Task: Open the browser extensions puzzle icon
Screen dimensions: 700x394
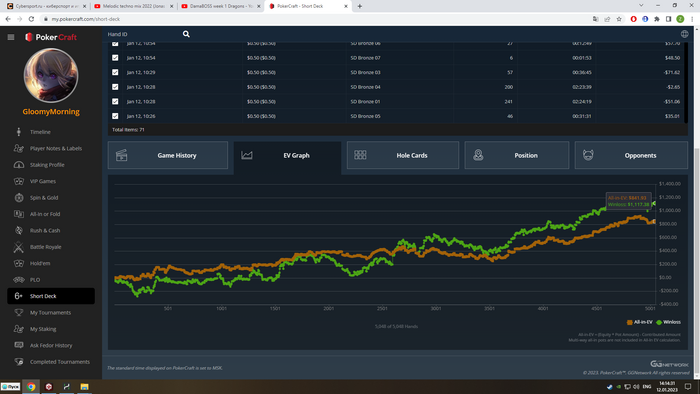Action: coord(657,19)
